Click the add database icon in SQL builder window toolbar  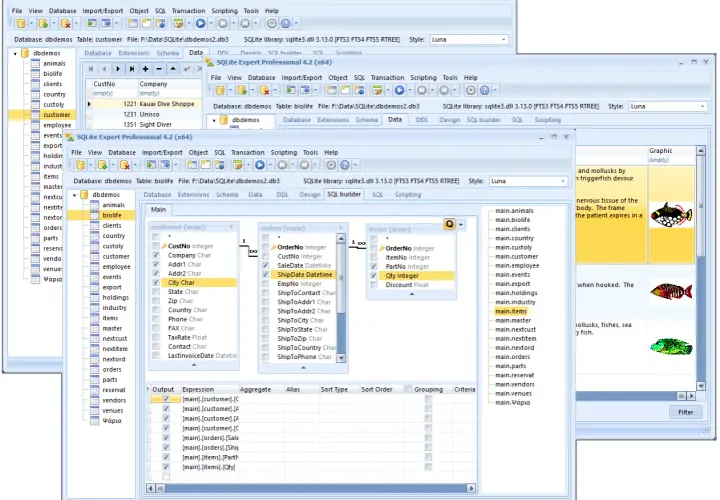click(102, 165)
